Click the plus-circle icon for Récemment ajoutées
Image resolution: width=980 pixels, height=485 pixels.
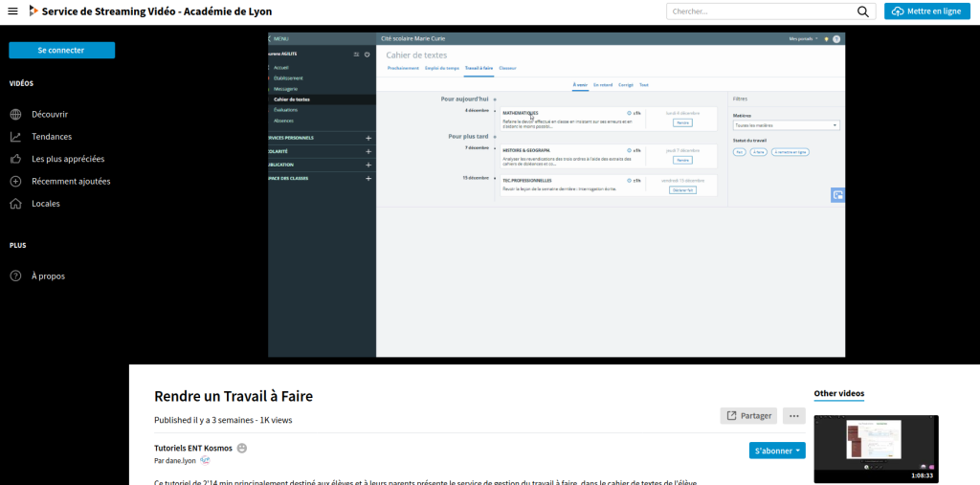15,181
